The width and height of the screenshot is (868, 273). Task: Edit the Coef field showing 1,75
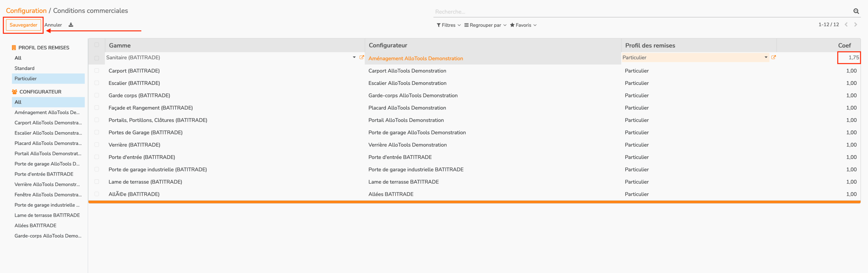tap(849, 58)
